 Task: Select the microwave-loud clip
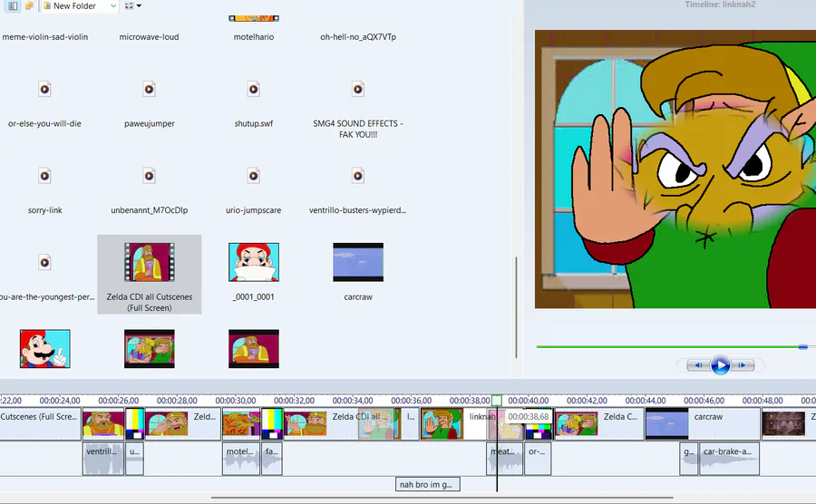coord(149,37)
